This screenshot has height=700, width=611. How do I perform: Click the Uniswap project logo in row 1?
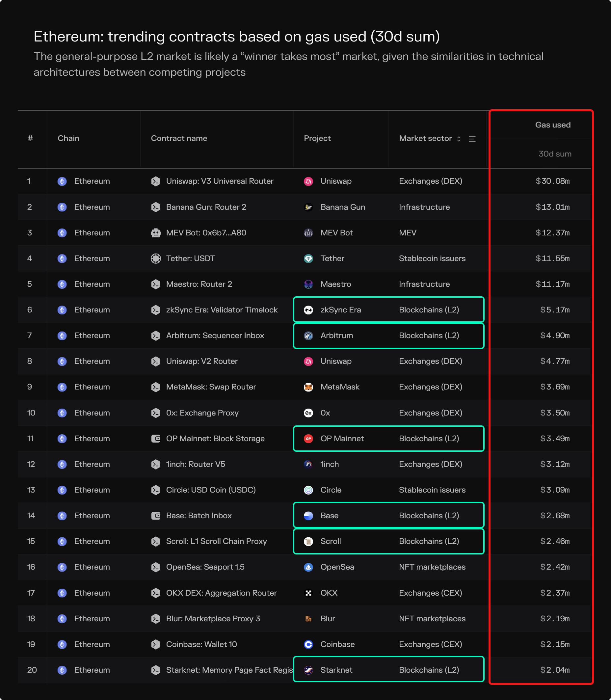(x=308, y=181)
